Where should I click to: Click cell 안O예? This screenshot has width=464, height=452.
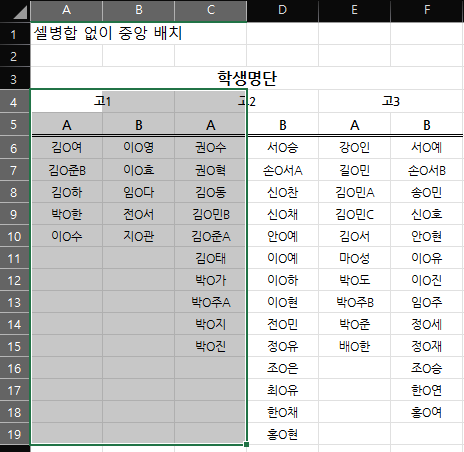click(282, 236)
